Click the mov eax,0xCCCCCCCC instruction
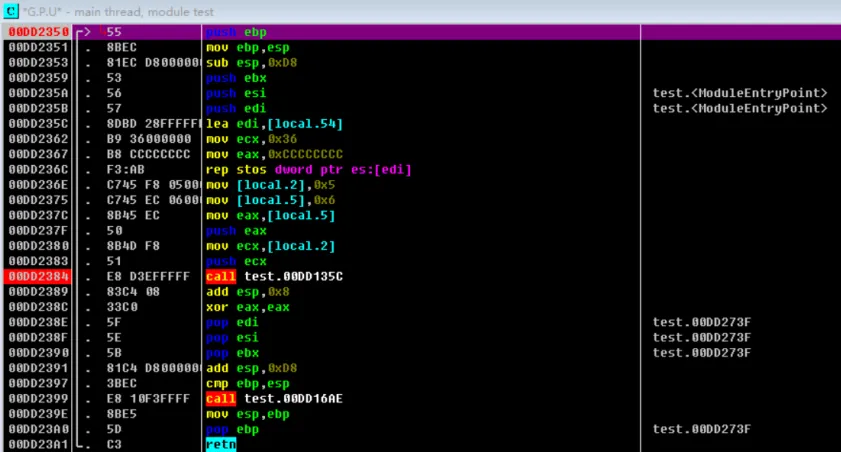This screenshot has height=452, width=841. point(274,155)
